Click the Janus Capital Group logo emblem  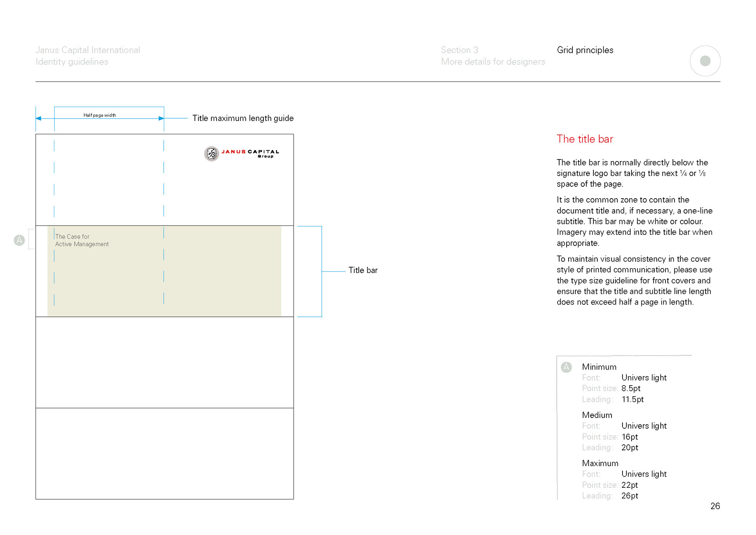[x=211, y=154]
